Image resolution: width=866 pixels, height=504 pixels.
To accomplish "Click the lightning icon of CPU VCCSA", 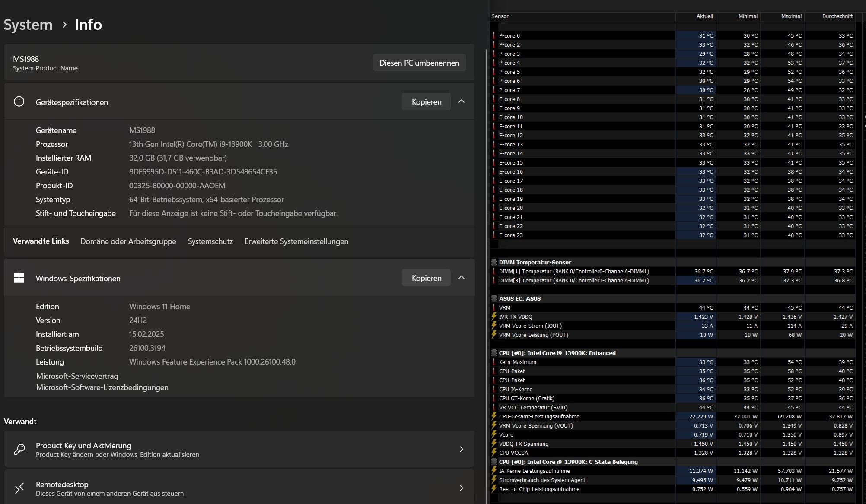I will point(494,453).
